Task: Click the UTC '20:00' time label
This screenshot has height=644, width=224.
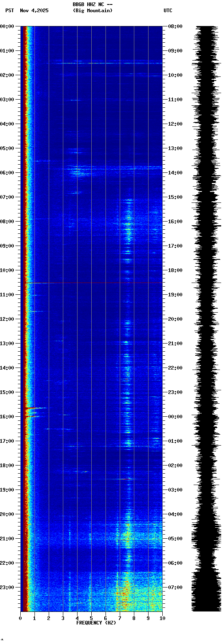Action: coord(175,319)
